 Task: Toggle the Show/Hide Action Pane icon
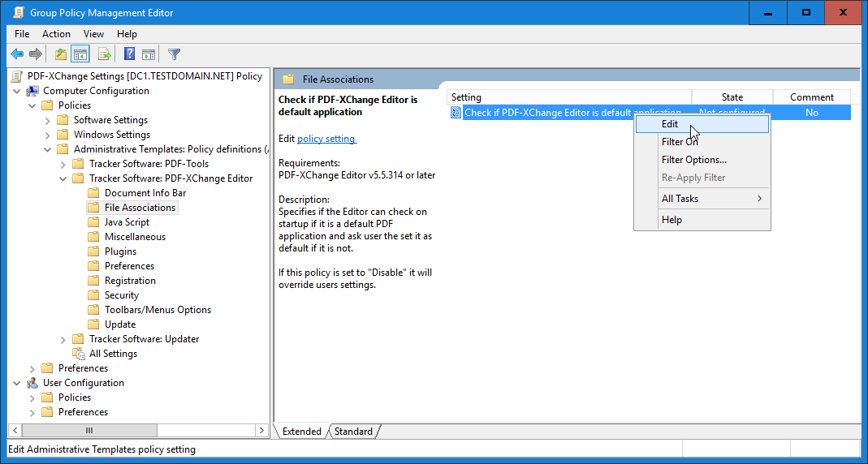click(149, 54)
